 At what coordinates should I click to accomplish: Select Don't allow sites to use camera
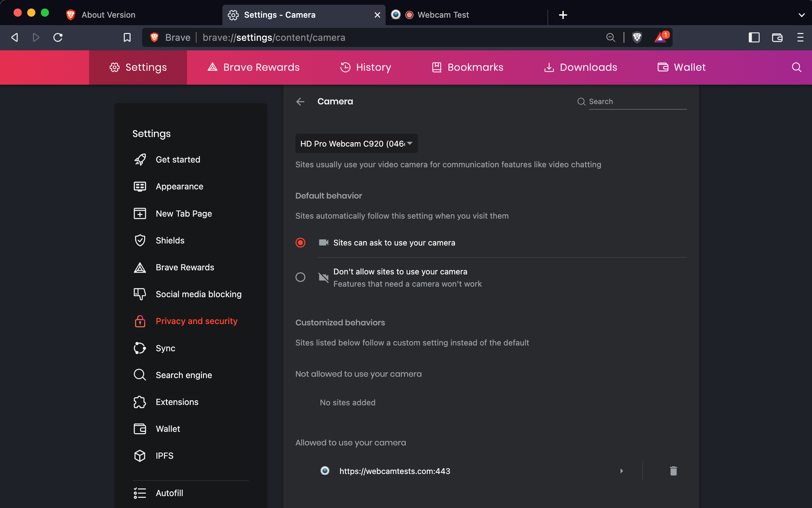pyautogui.click(x=300, y=277)
